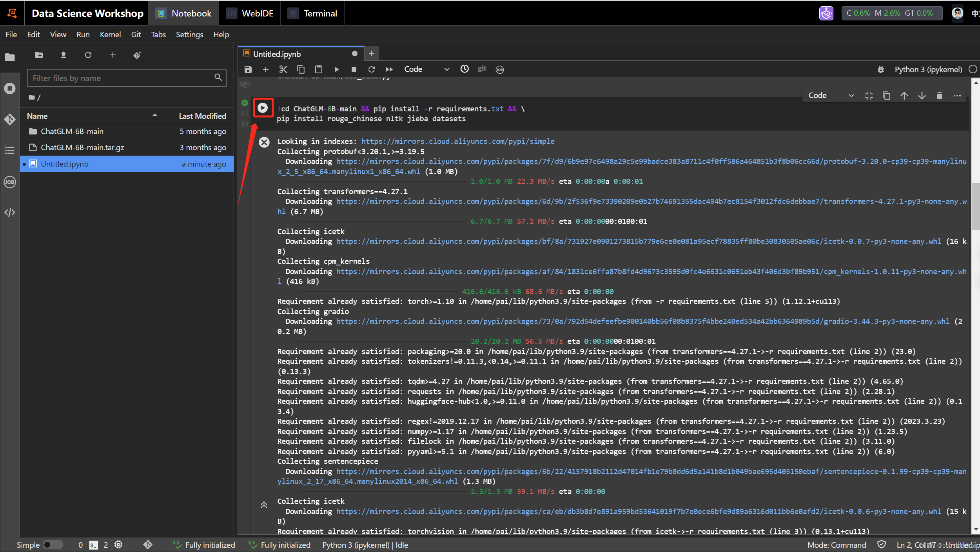The image size is (980, 552).
Task: Refresh the file list
Action: click(x=88, y=55)
